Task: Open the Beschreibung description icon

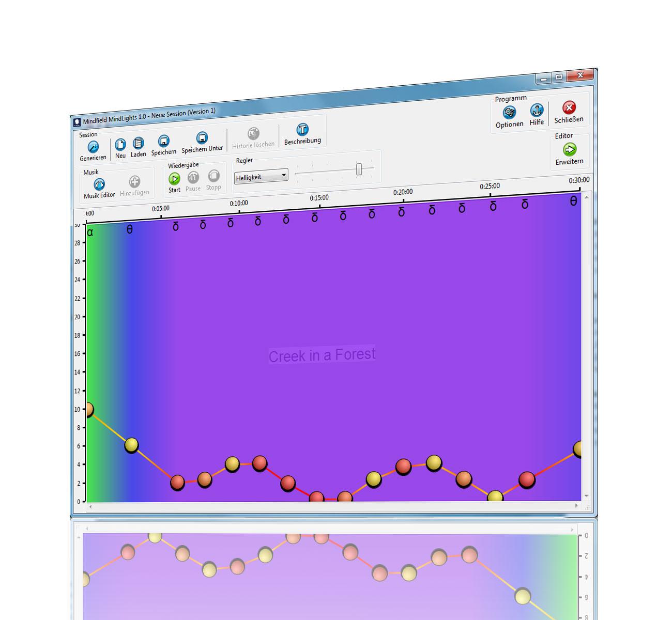Action: point(303,130)
